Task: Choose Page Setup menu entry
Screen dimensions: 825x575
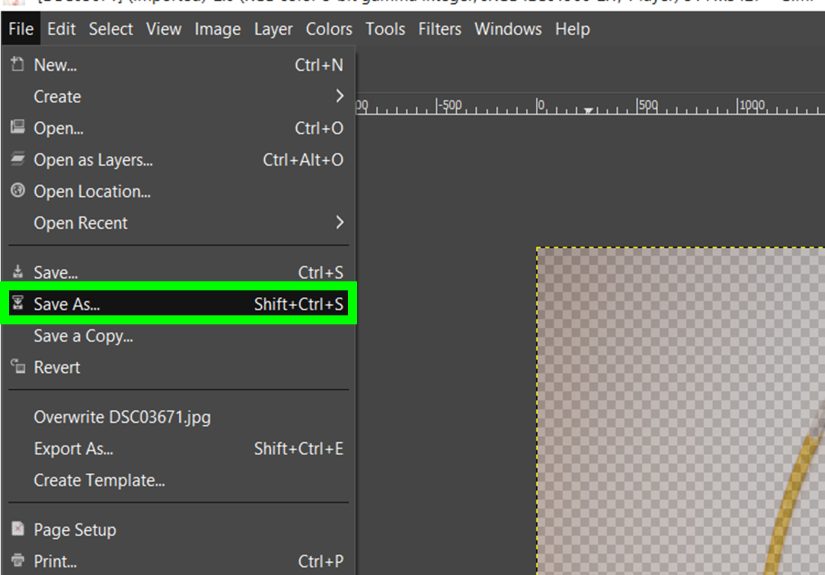Action: [178, 529]
